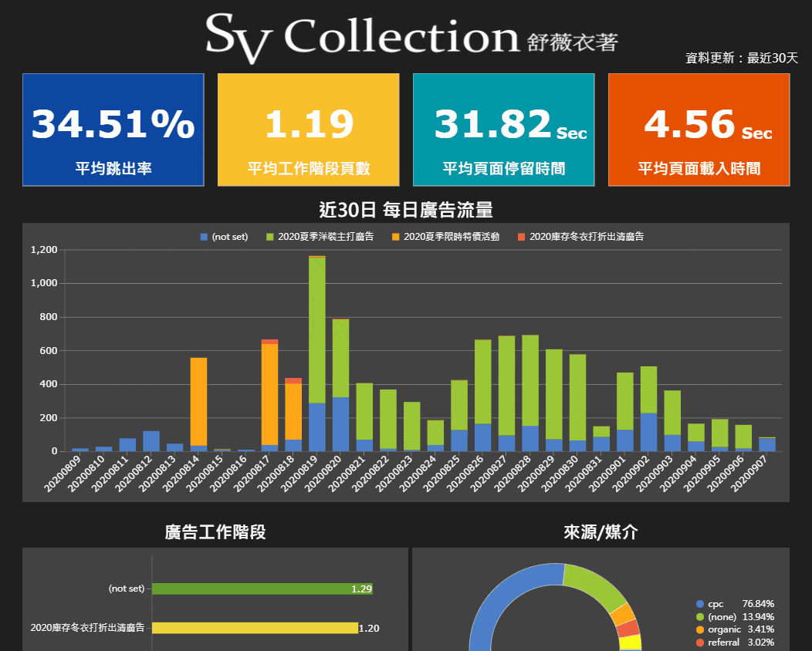Click the chart title 近30日 每日廣告流量
Screen dimensions: 812x651
tap(406, 210)
